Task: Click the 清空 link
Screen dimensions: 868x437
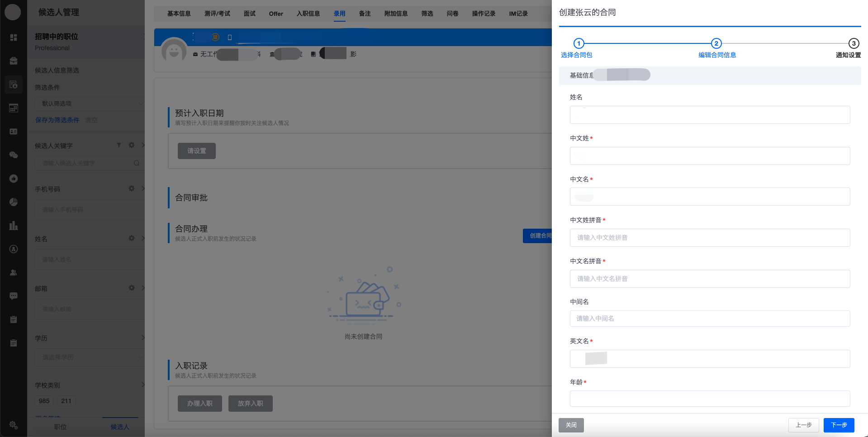Action: click(x=91, y=120)
